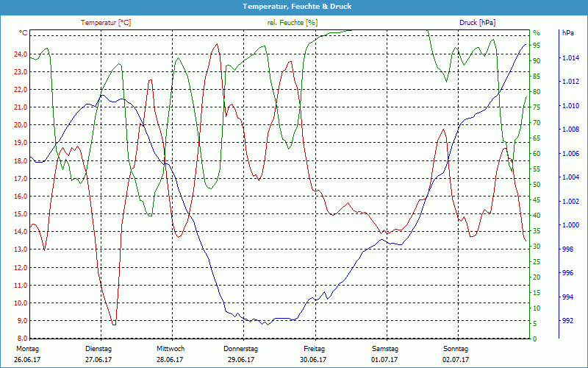Click the '16,0' temperature axis value

(x=21, y=196)
